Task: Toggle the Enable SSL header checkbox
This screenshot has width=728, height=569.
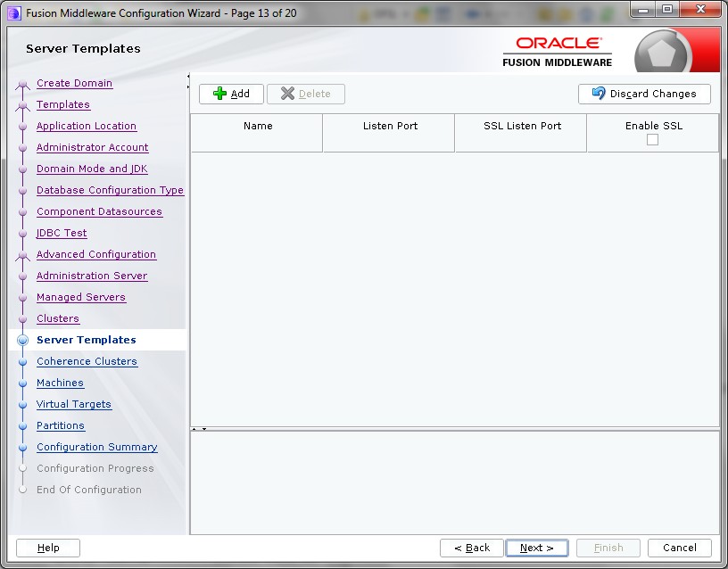Action: click(x=652, y=139)
